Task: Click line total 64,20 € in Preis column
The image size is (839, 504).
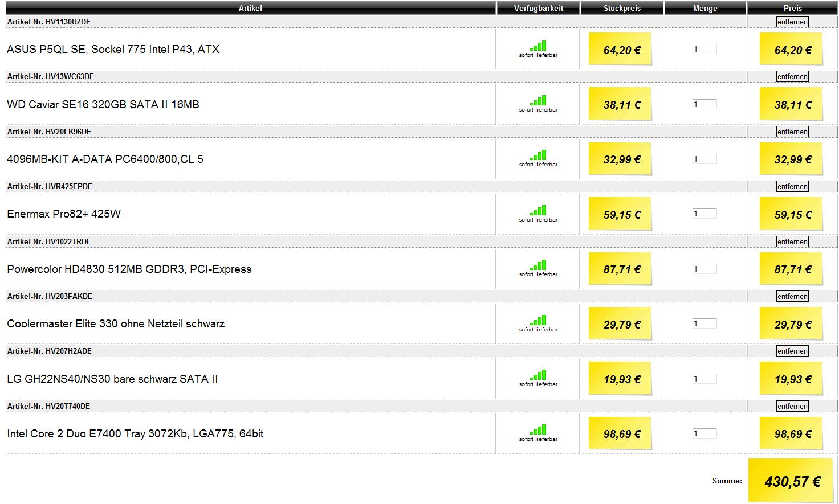Action: tap(791, 50)
